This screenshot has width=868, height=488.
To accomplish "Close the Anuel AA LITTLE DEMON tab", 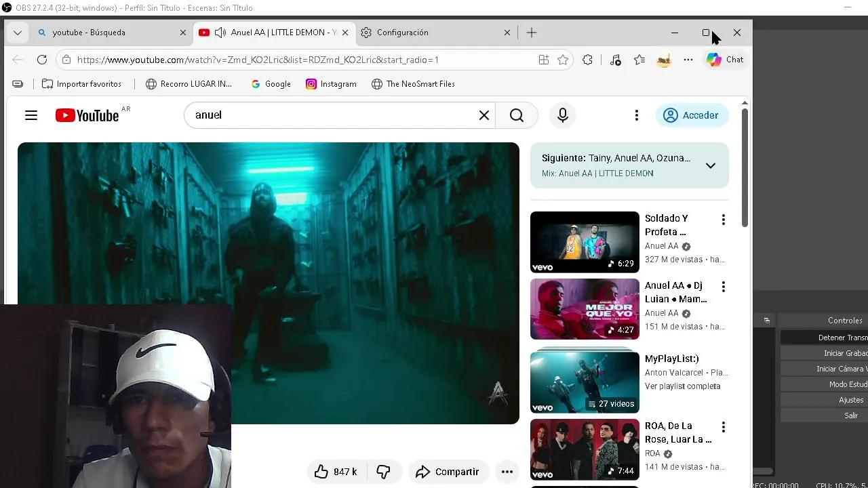I will tap(344, 33).
